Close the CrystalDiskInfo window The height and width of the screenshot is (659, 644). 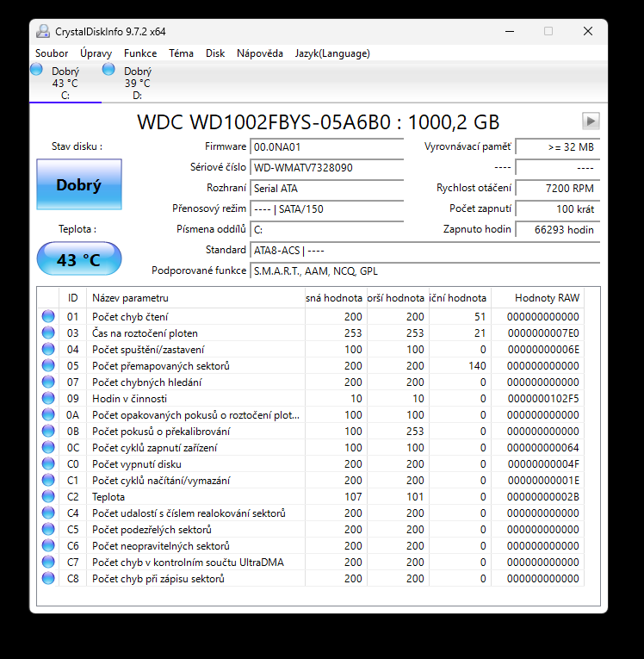coord(588,32)
